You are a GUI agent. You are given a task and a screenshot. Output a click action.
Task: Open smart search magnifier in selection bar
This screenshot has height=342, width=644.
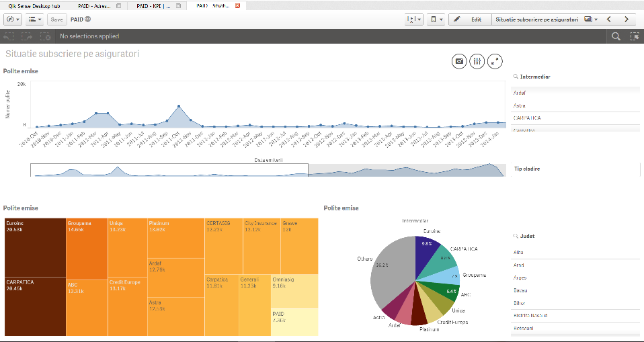[616, 36]
